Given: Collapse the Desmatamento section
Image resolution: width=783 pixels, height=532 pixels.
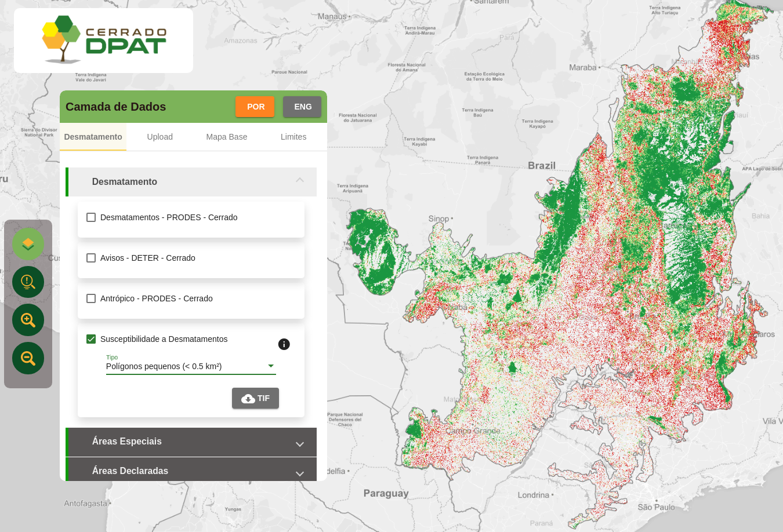Looking at the screenshot, I should pos(191,182).
